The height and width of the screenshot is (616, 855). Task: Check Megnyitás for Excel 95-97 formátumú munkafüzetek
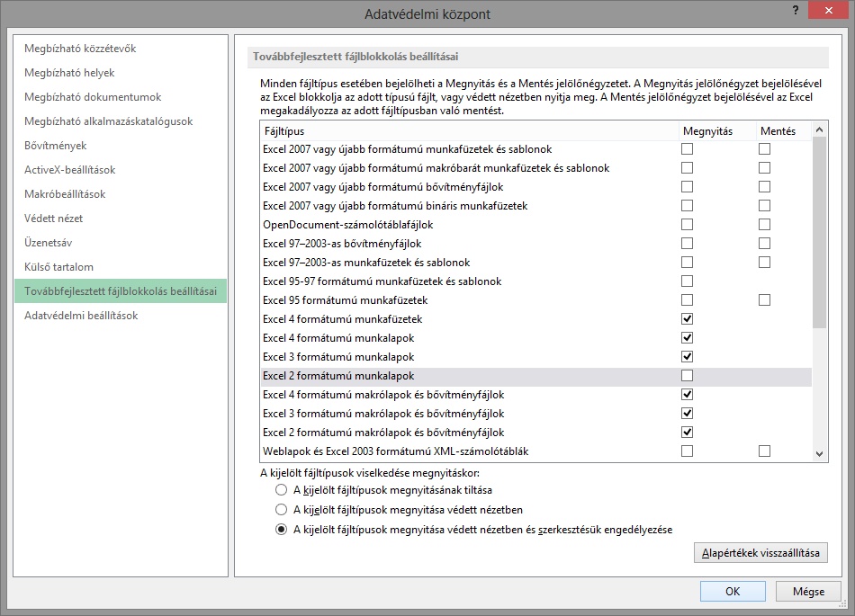click(687, 281)
